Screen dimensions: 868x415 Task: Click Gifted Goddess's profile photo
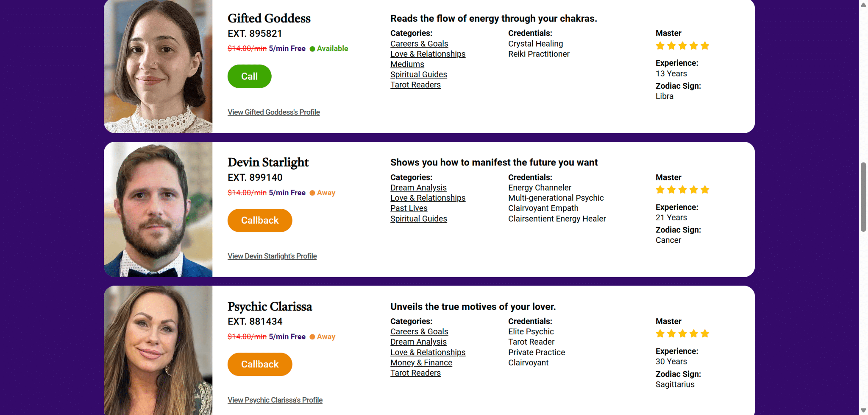[x=158, y=66]
